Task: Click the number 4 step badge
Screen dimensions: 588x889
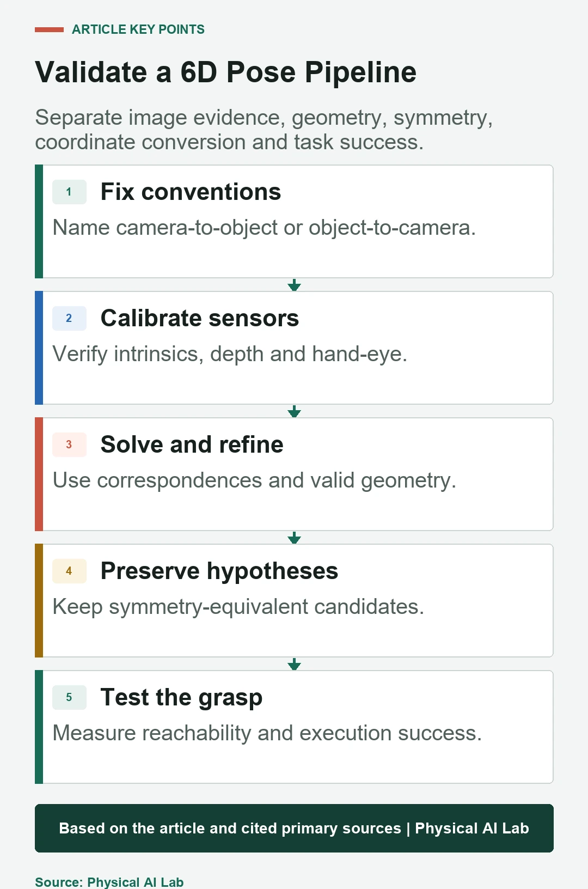Action: click(69, 571)
